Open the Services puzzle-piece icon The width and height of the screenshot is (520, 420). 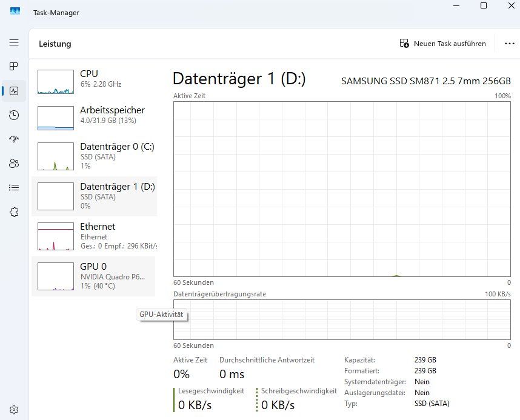click(14, 212)
